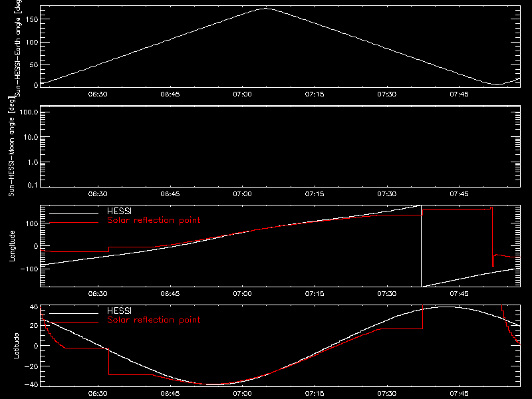Screen dimensions: 532x399
Task: Click 100 tick on Earth angle axis
Action: (32, 43)
